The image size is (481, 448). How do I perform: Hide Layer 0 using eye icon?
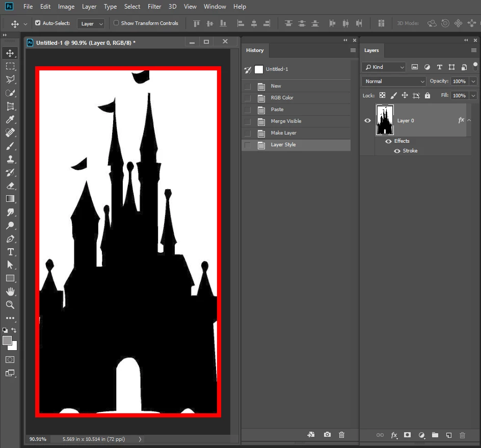click(x=368, y=121)
